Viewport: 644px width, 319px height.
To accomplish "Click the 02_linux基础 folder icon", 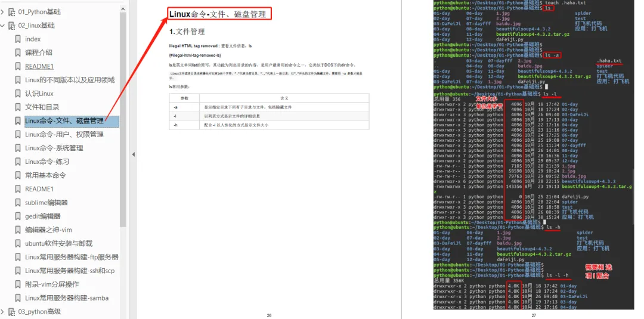I will (x=11, y=26).
